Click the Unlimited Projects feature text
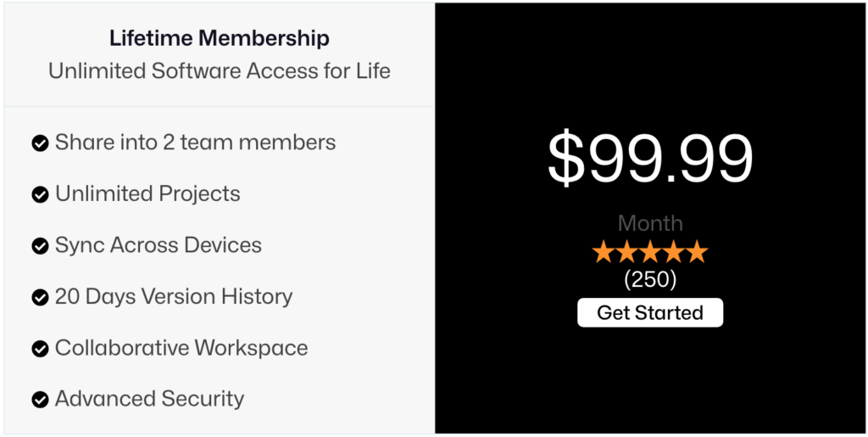 coord(147,194)
